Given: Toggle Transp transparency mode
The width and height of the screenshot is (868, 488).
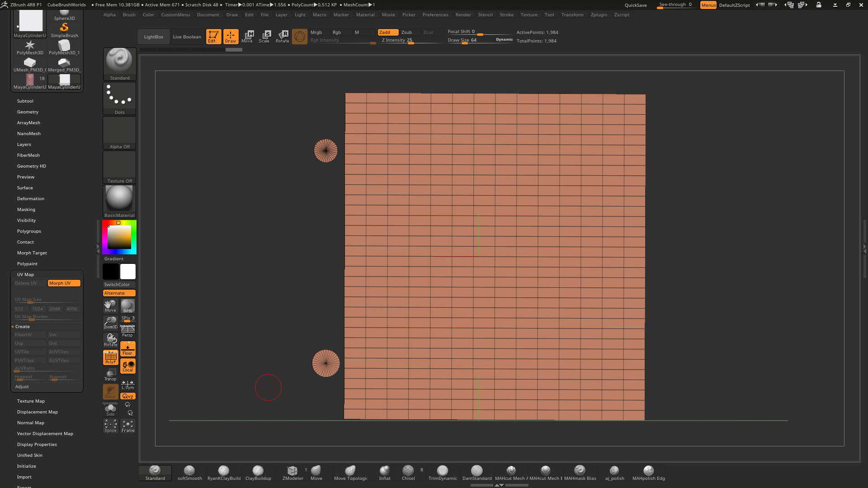Looking at the screenshot, I should coord(111,374).
